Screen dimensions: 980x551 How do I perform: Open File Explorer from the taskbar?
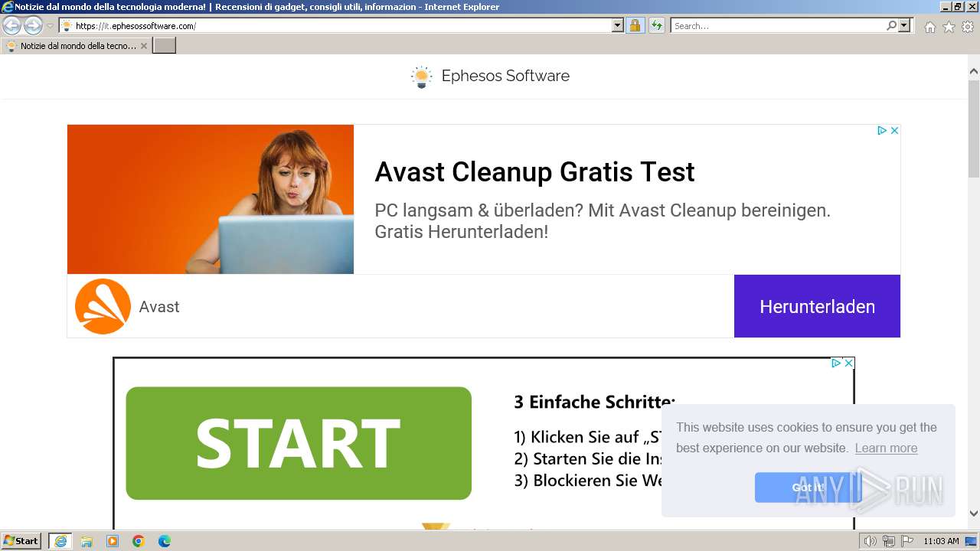[87, 541]
